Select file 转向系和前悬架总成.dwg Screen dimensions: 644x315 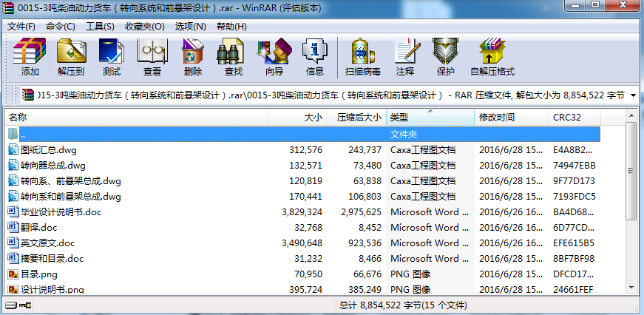click(x=71, y=196)
